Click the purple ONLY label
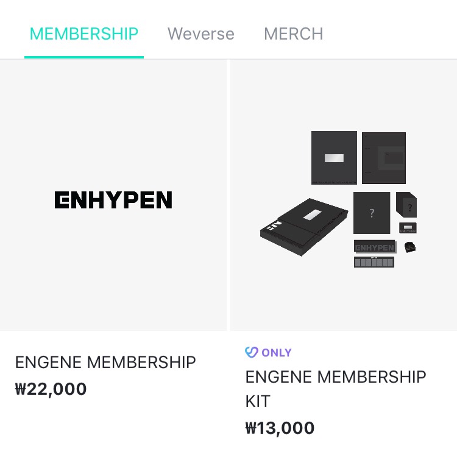This screenshot has height=476, width=457. (277, 352)
